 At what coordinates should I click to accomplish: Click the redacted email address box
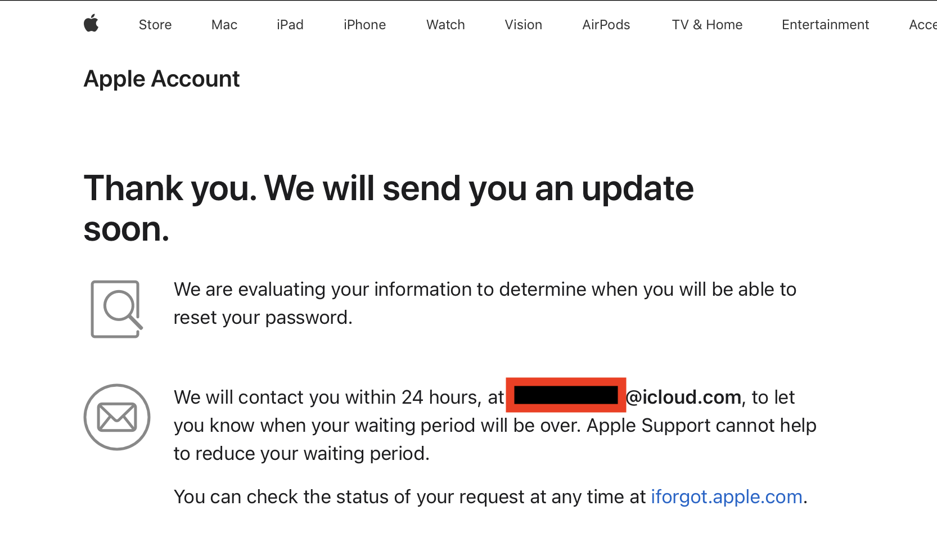(566, 395)
